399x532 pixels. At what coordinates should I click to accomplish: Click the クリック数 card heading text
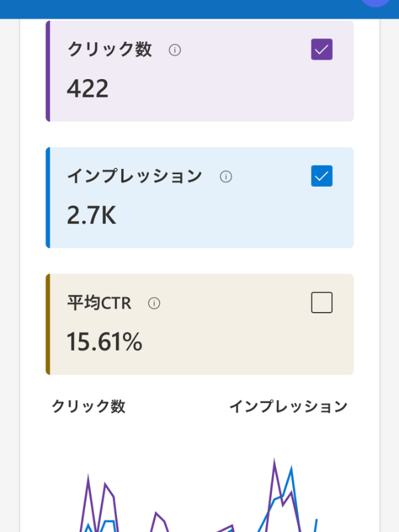coord(110,49)
